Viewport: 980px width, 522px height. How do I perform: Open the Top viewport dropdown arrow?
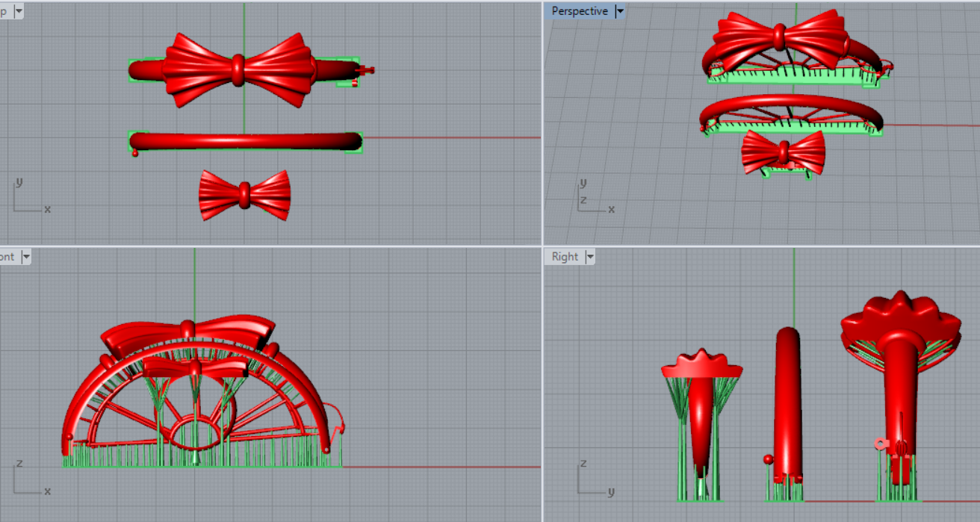(x=18, y=11)
